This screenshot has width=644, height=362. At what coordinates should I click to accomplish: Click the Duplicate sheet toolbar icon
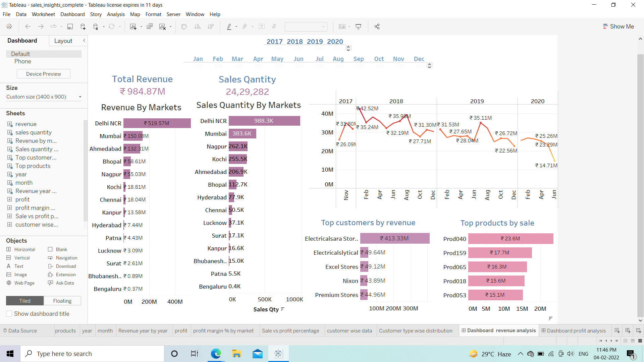[150, 26]
